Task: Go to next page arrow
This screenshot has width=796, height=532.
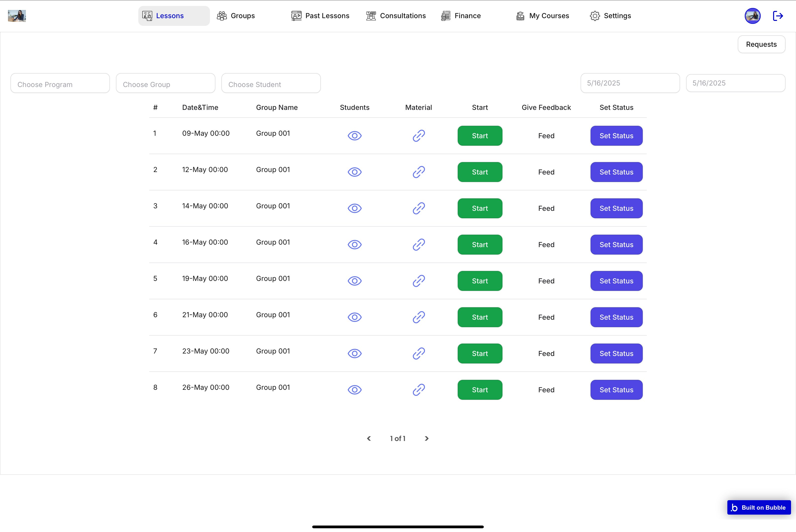Action: click(427, 438)
